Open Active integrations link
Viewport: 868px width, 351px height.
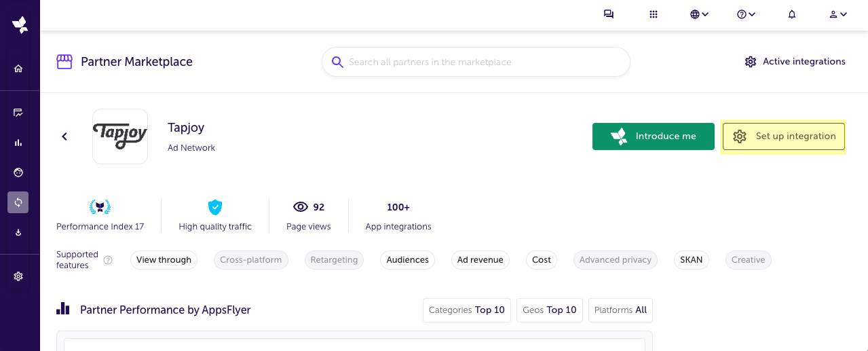coord(795,62)
